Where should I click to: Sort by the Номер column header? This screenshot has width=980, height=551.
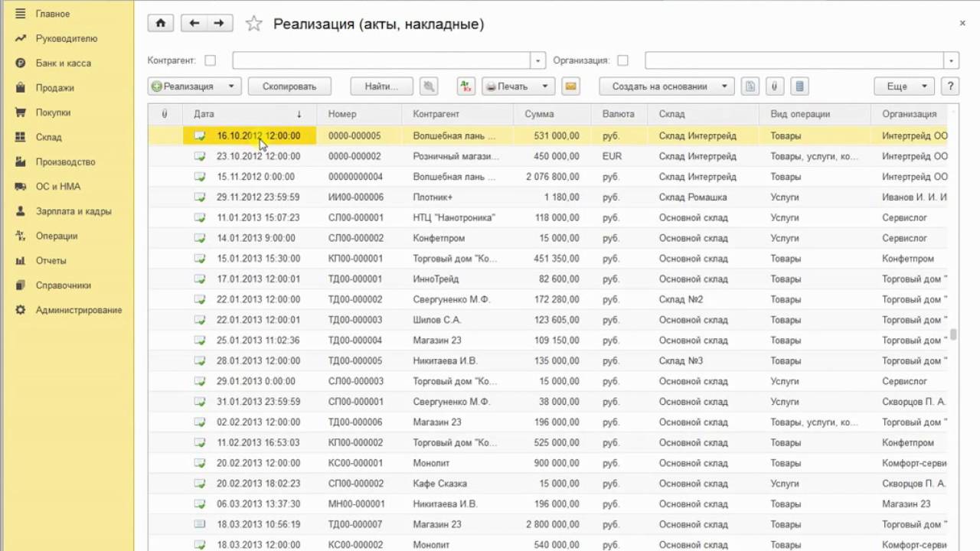click(x=359, y=114)
